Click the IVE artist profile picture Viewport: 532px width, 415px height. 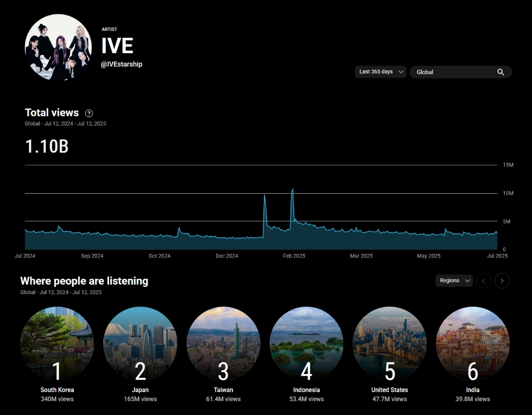point(58,47)
